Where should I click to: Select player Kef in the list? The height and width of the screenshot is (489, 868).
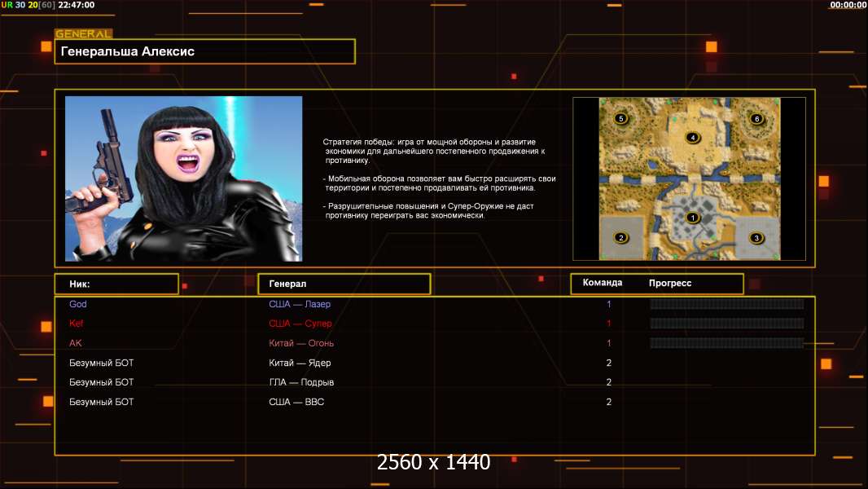[77, 324]
